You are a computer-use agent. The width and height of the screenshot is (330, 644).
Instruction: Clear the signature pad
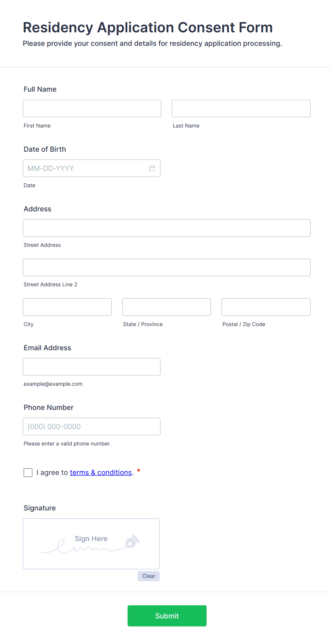click(148, 576)
